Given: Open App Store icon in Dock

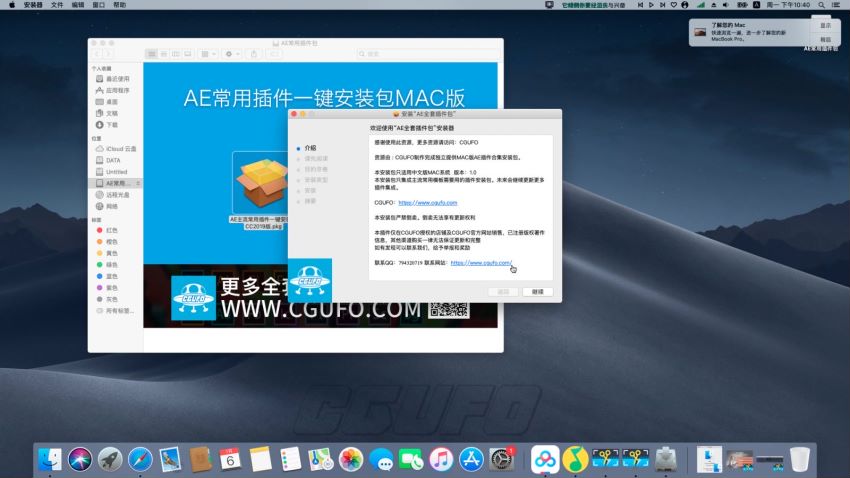Looking at the screenshot, I should click(x=471, y=459).
